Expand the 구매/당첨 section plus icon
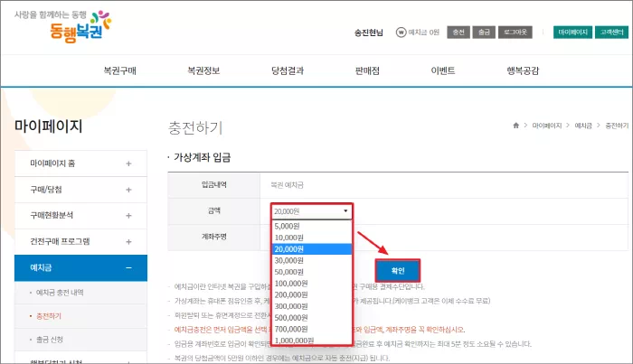Screen dimensions: 633x364 click(x=128, y=190)
